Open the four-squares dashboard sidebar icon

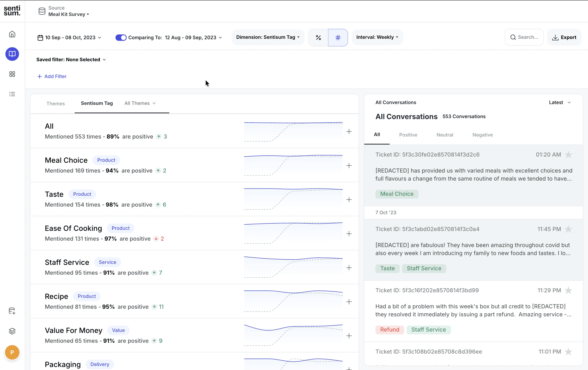pyautogui.click(x=12, y=74)
